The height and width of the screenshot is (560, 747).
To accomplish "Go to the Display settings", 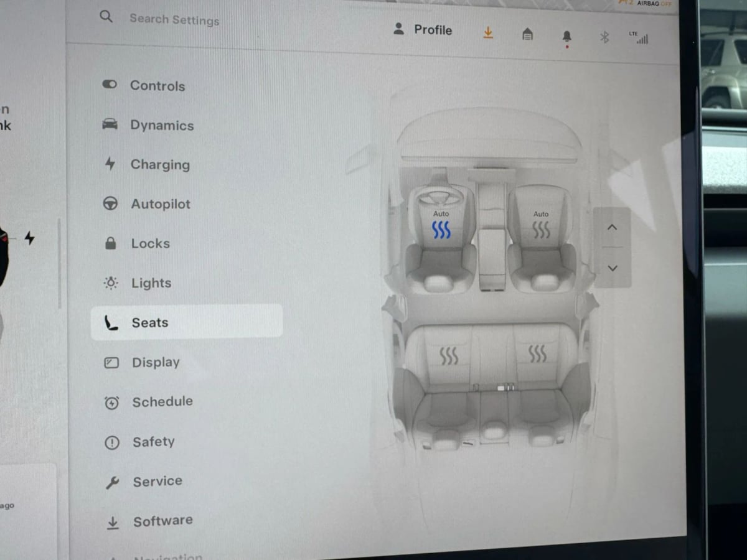I will (x=155, y=362).
